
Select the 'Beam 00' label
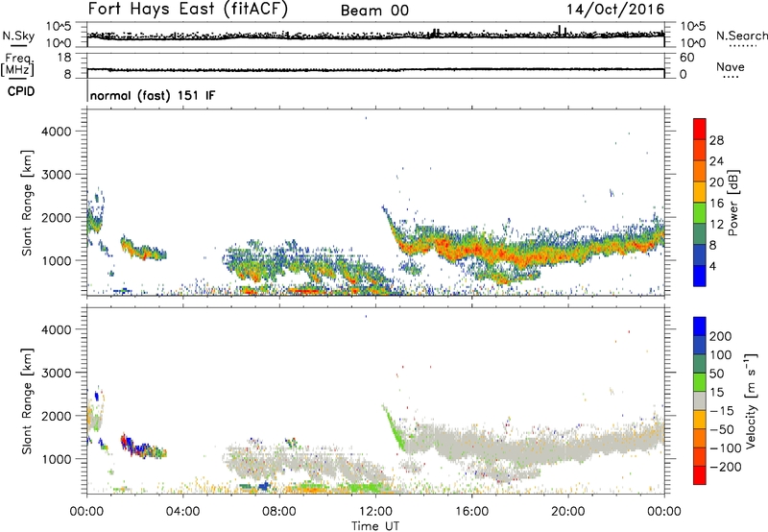[x=374, y=11]
